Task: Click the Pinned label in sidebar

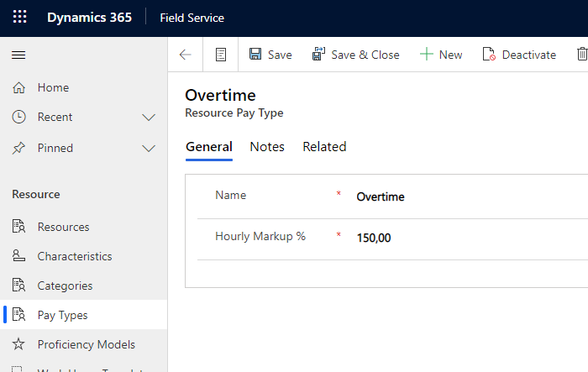Action: tap(55, 148)
